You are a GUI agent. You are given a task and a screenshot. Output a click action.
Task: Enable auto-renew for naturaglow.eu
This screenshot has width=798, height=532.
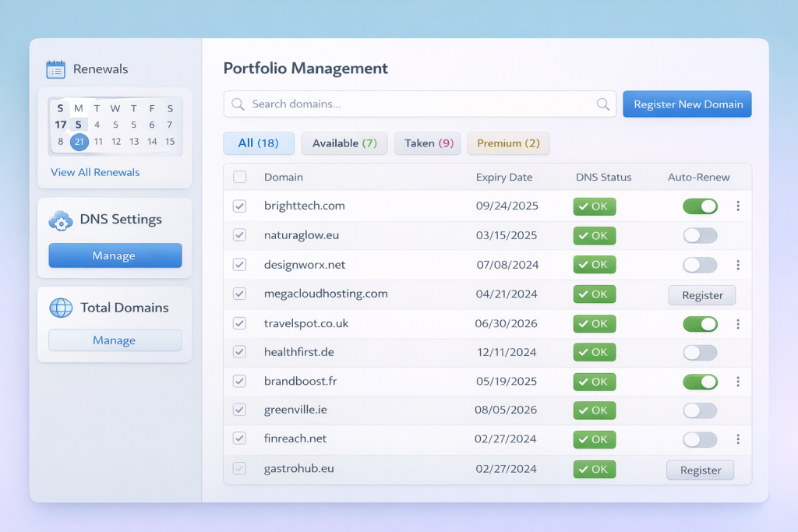pos(701,235)
